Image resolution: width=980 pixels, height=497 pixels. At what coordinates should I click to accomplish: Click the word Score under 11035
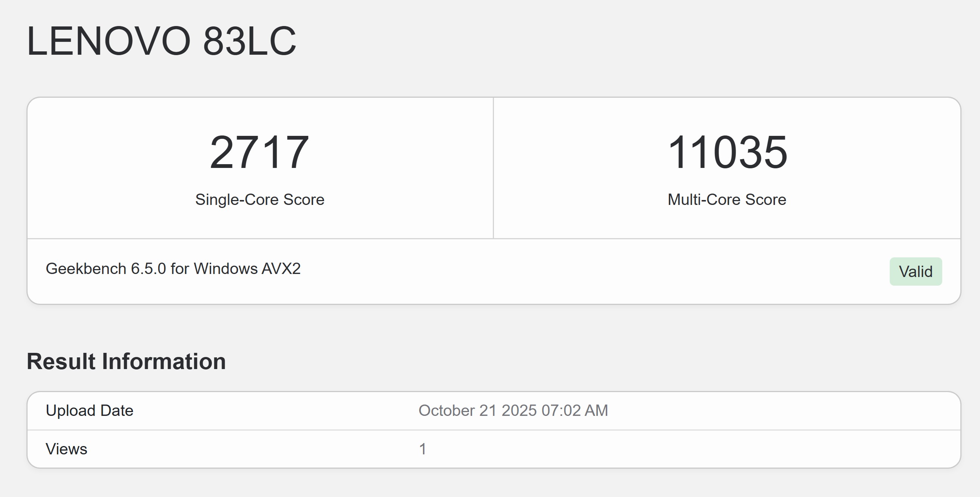pyautogui.click(x=765, y=200)
